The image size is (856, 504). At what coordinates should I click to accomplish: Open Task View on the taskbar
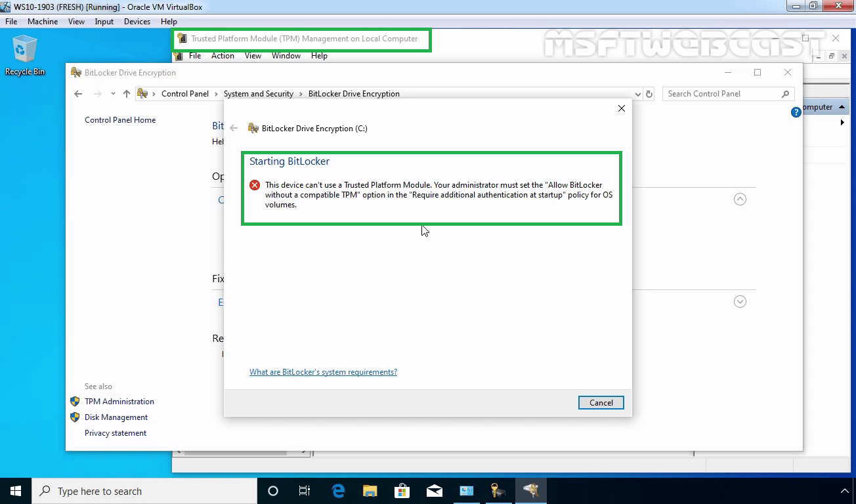click(x=305, y=491)
